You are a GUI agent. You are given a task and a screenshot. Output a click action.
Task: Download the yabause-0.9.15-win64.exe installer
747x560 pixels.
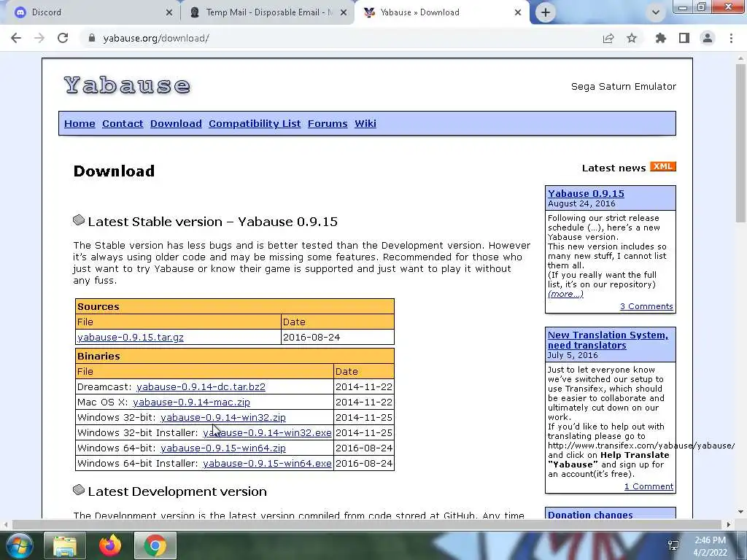click(267, 463)
